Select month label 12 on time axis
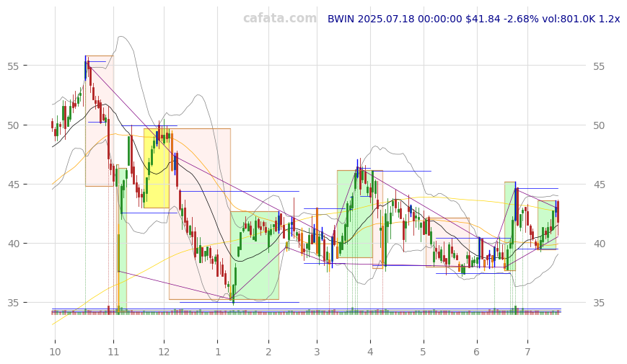Image resolution: width=627 pixels, height=364 pixels. pos(164,352)
